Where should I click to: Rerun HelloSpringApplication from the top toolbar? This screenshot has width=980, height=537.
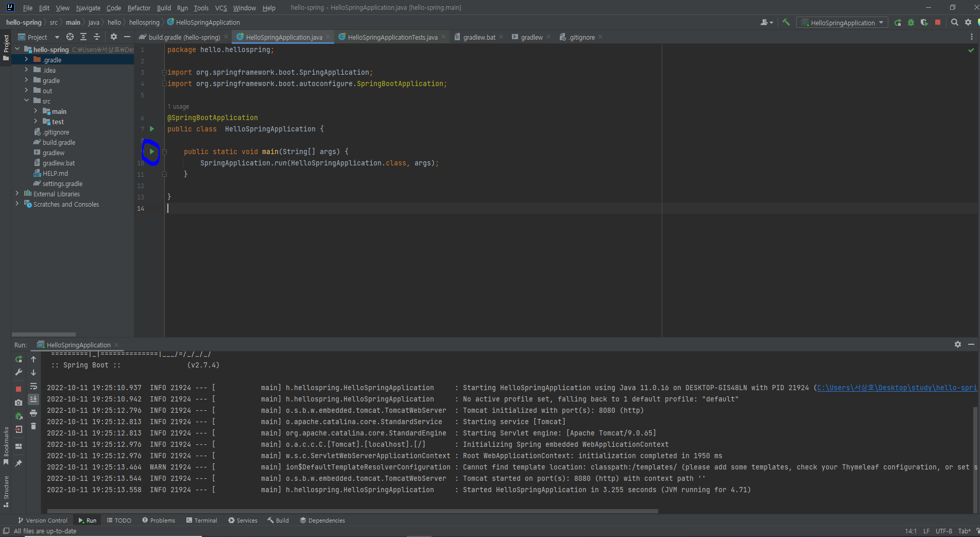click(898, 22)
